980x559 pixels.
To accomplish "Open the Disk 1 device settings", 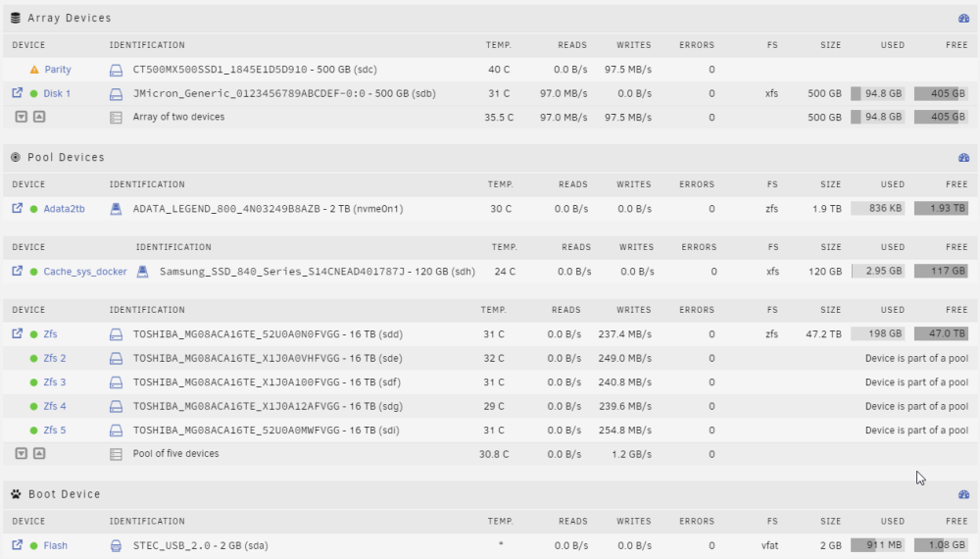I will tap(57, 93).
